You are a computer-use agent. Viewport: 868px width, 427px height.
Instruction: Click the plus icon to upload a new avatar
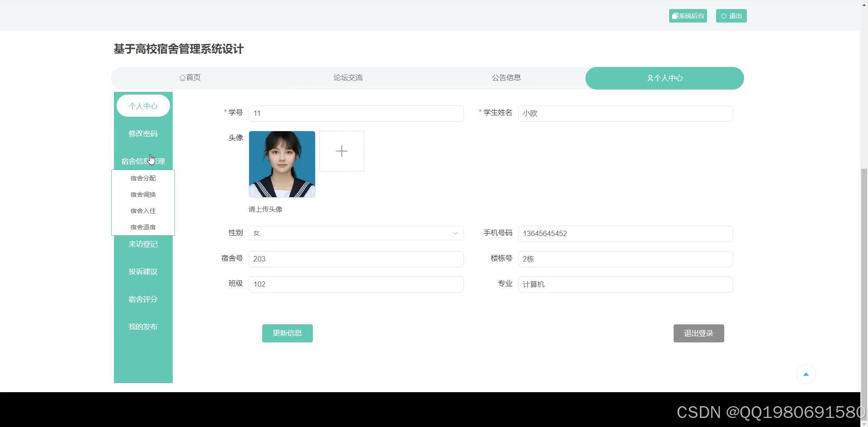click(x=341, y=151)
